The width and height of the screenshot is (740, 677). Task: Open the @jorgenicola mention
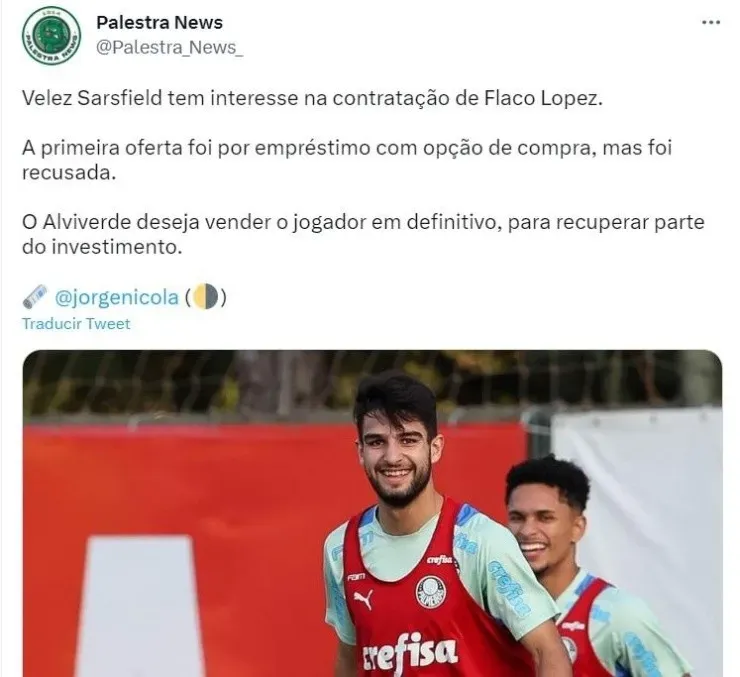[117, 297]
